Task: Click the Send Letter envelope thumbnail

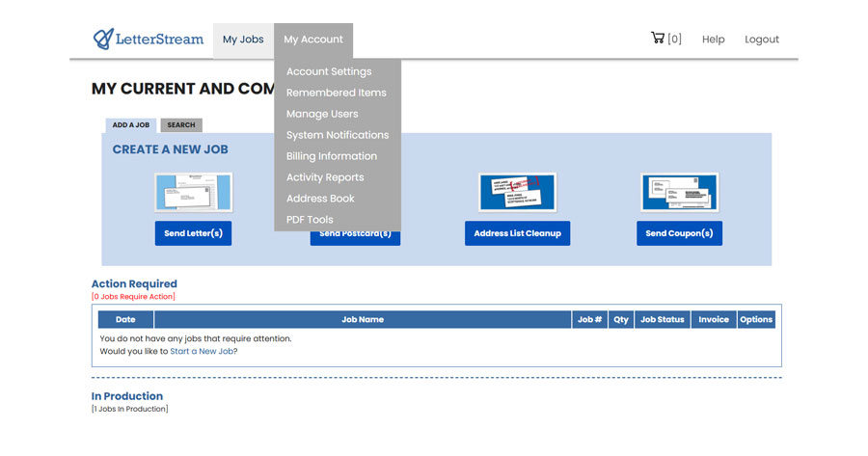Action: coord(193,192)
